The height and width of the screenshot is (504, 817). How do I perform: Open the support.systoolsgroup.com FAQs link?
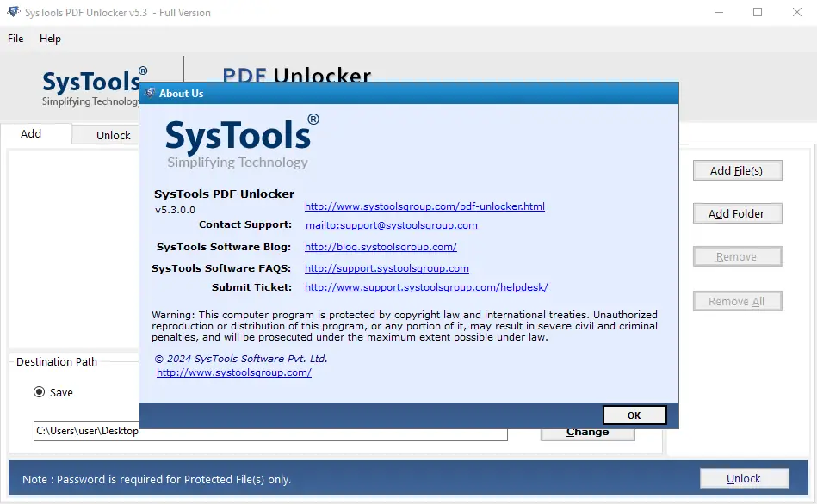click(387, 268)
